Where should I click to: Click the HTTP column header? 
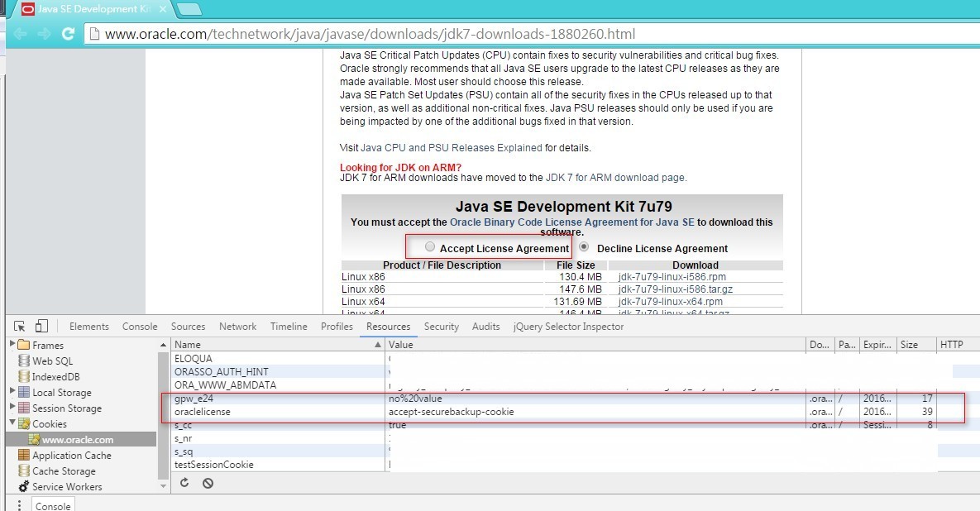958,344
